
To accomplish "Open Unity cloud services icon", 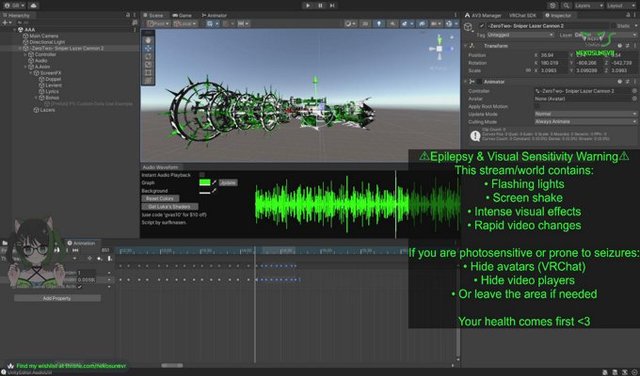I will (33, 5).
